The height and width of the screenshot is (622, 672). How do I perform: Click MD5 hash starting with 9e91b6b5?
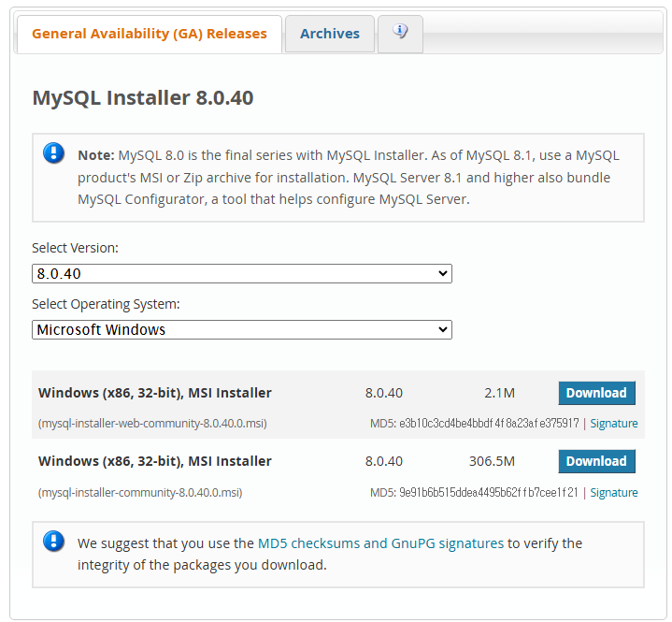pos(489,492)
